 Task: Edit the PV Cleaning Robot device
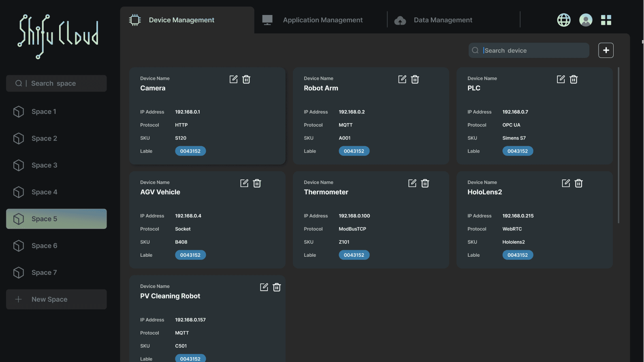pos(264,287)
